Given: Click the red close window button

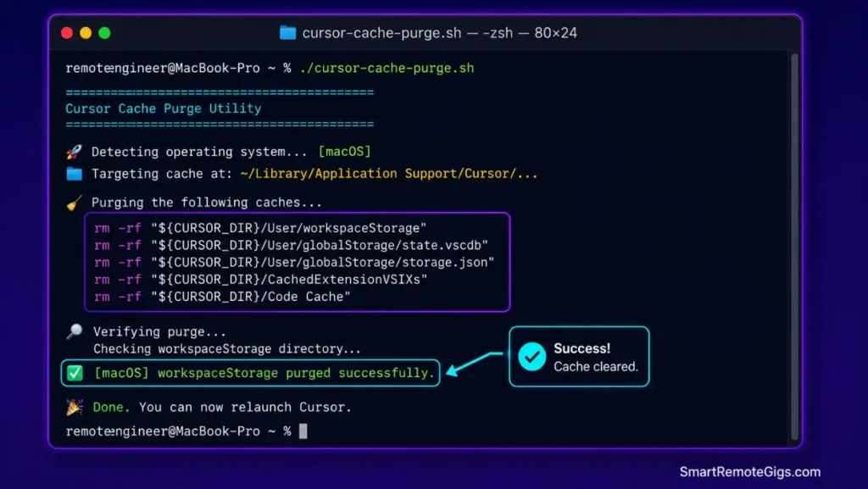Looking at the screenshot, I should 67,33.
